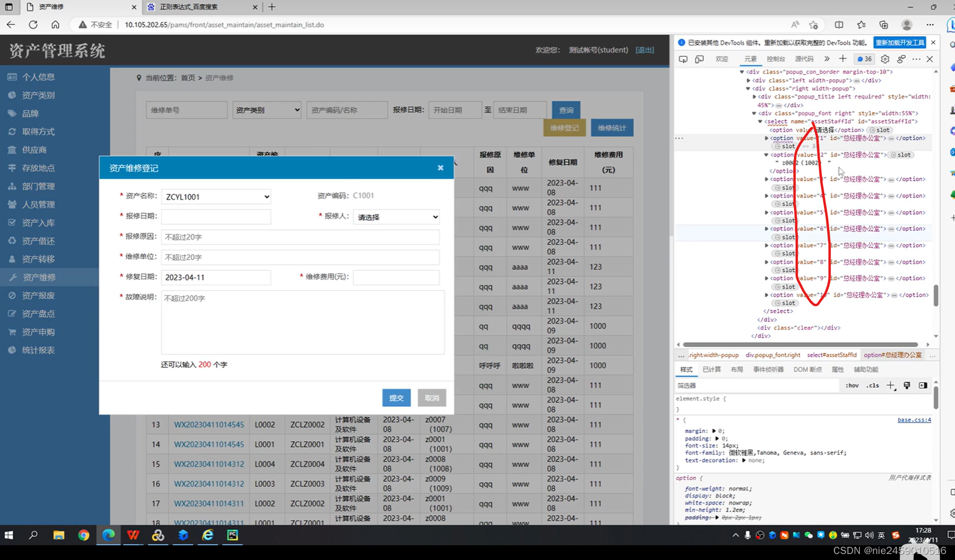Click the plus icon to add DevTools tool
The width and height of the screenshot is (955, 560).
point(843,59)
